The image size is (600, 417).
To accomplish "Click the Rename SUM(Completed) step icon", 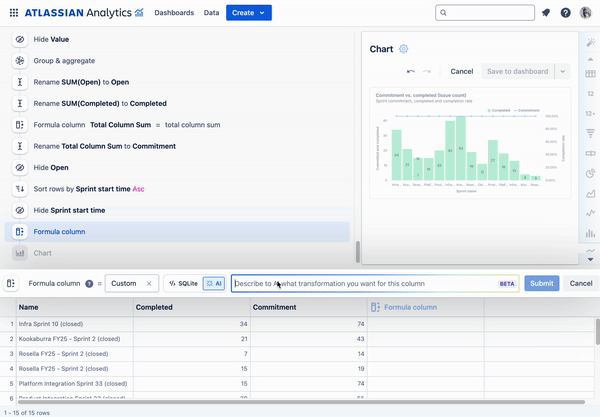I will point(20,104).
